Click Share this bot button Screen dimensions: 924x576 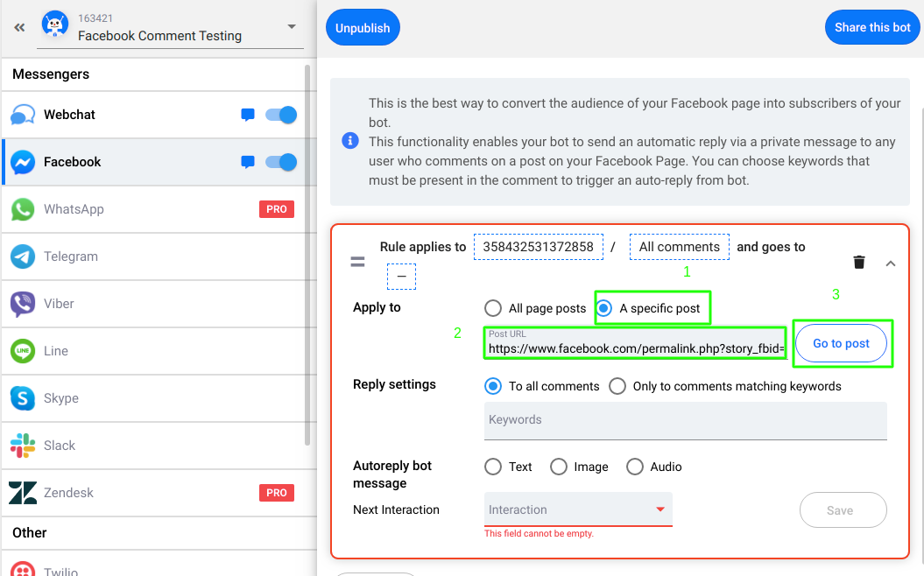click(x=872, y=27)
